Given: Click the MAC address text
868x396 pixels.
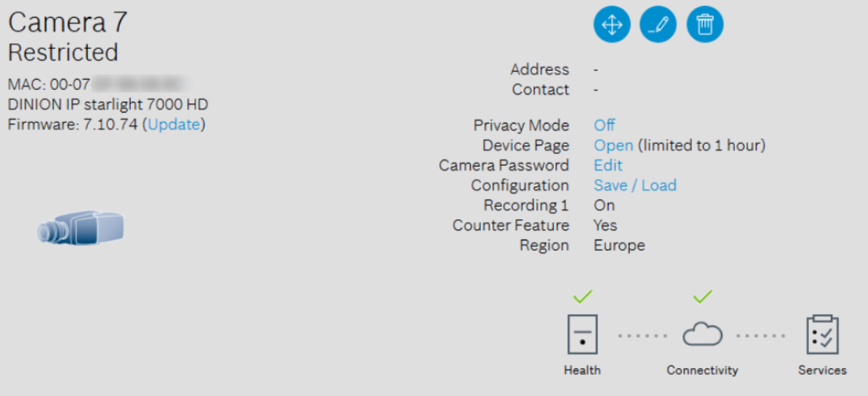Looking at the screenshot, I should (x=95, y=84).
